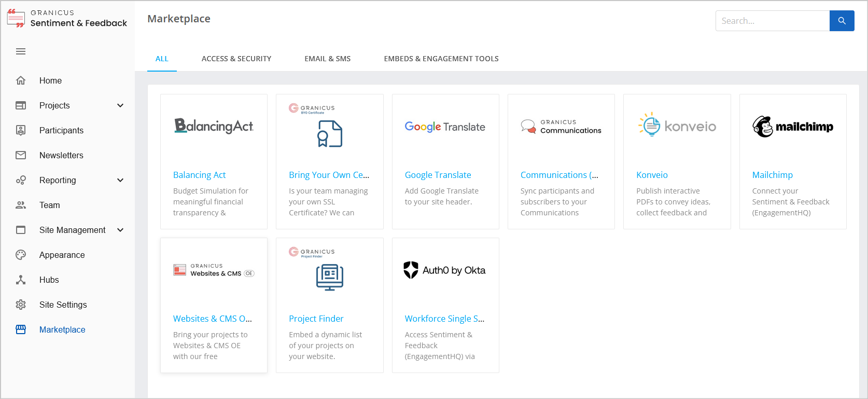Click the konveio logo

click(677, 125)
